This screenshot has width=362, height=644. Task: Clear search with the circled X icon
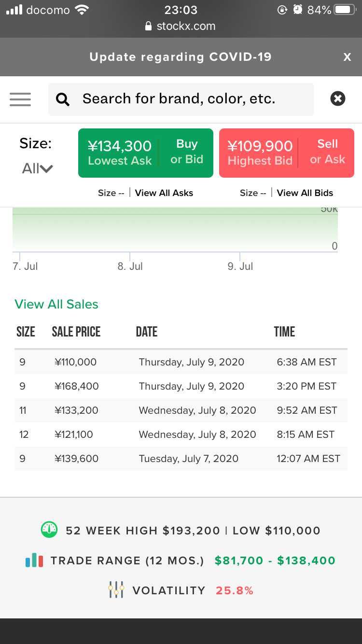[x=338, y=99]
